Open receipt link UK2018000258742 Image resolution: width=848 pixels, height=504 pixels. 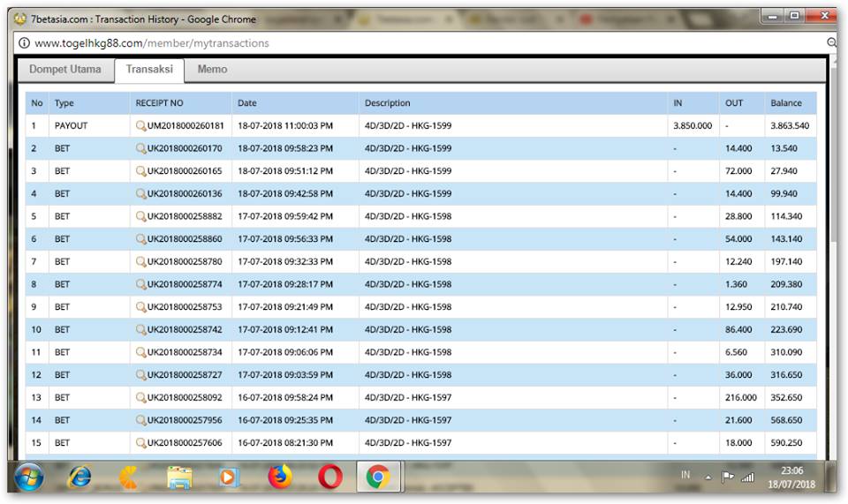click(x=185, y=329)
